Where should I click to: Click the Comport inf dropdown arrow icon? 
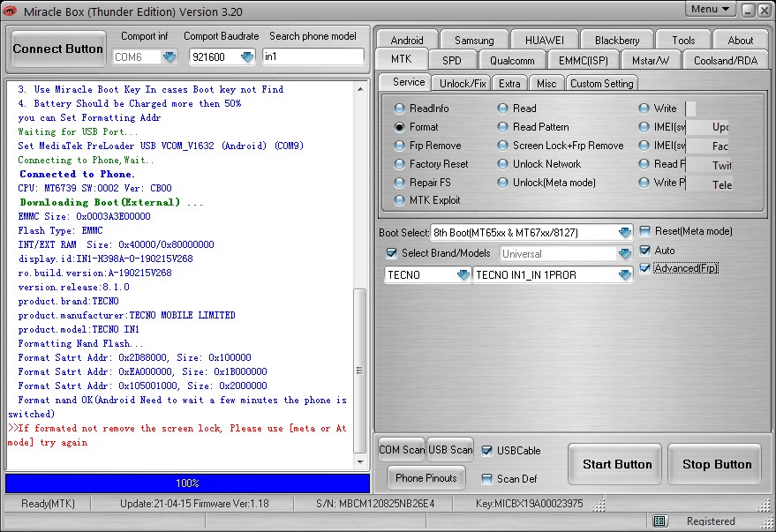pyautogui.click(x=170, y=57)
